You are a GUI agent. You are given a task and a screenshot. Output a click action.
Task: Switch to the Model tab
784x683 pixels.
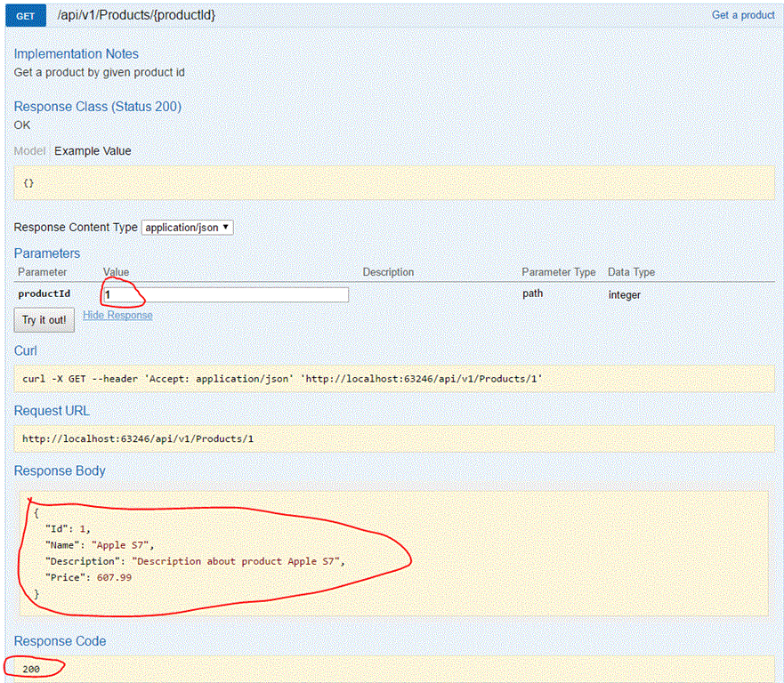click(x=29, y=150)
